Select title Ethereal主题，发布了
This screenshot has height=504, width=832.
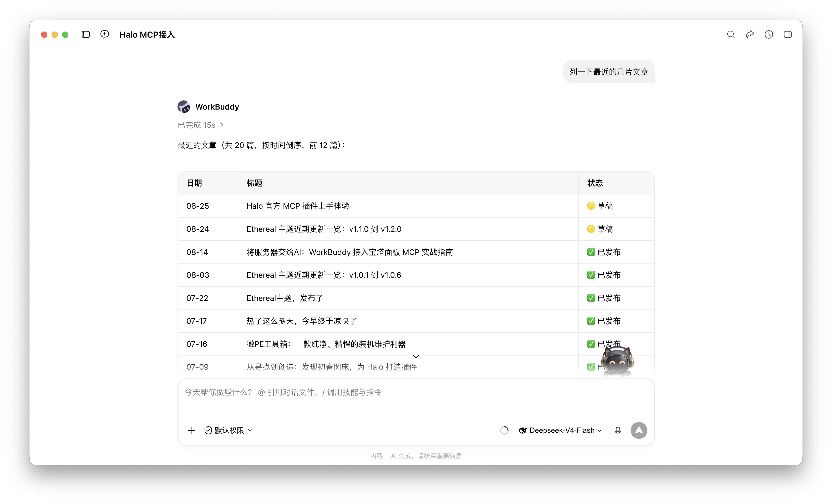[285, 298]
